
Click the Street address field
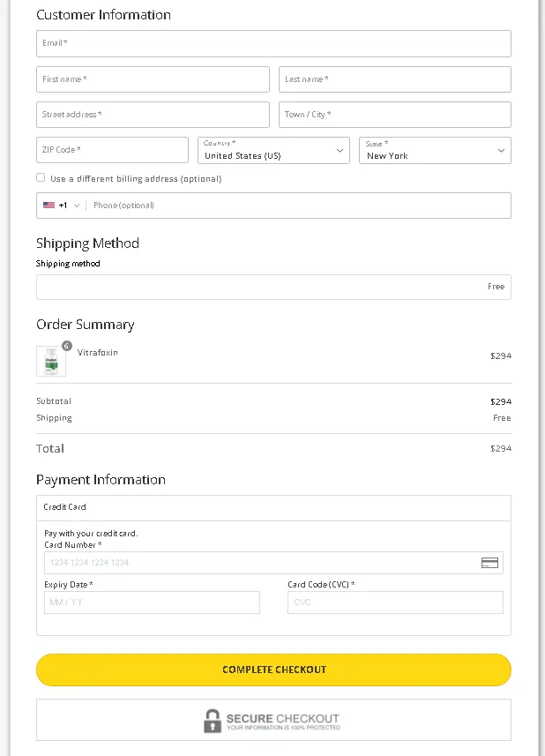coord(152,114)
